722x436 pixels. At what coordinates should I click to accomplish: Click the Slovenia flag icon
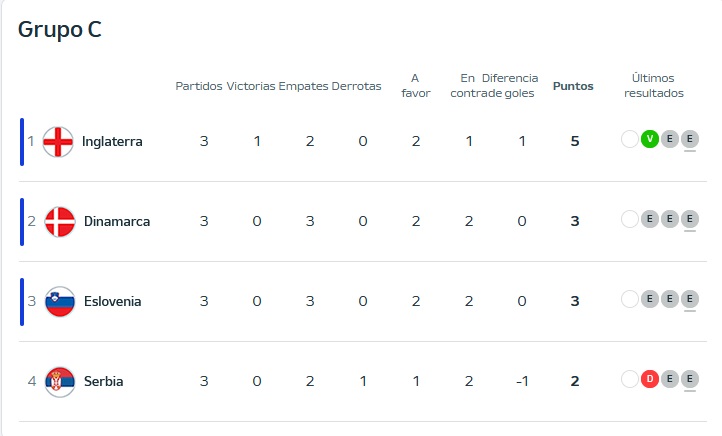tap(60, 301)
